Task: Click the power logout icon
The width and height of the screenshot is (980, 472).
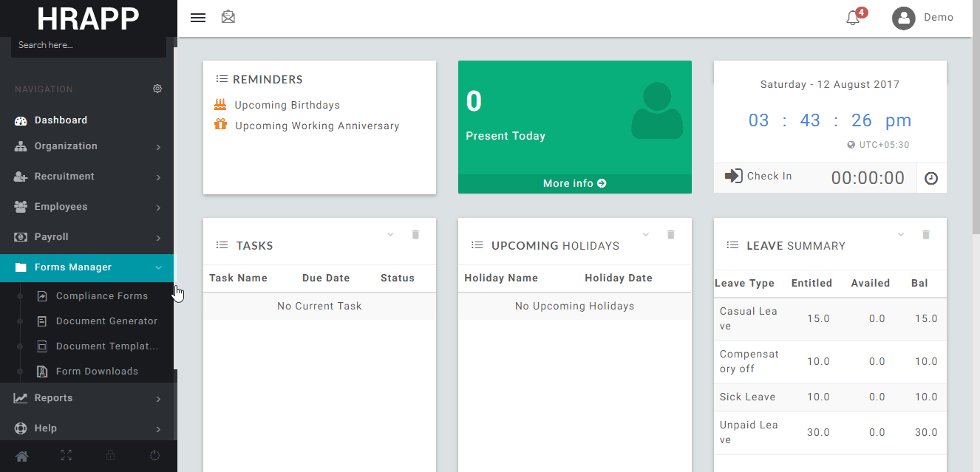Action: tap(154, 456)
